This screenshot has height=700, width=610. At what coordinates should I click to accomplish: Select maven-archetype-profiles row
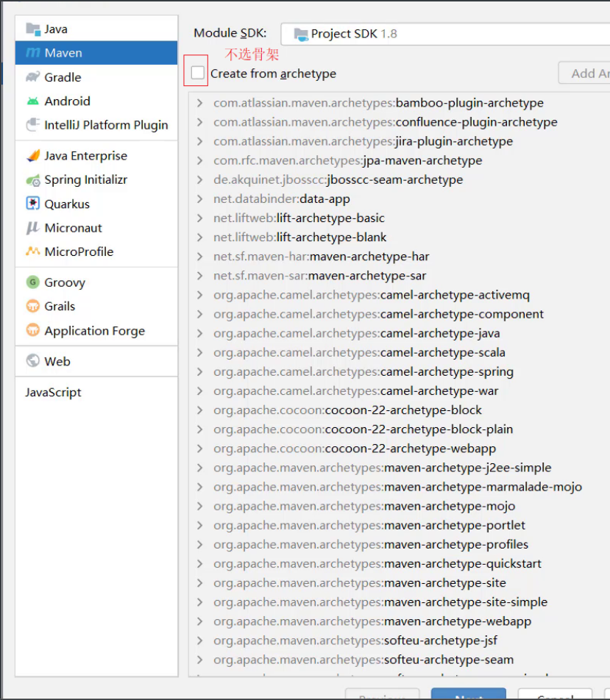tap(400, 545)
